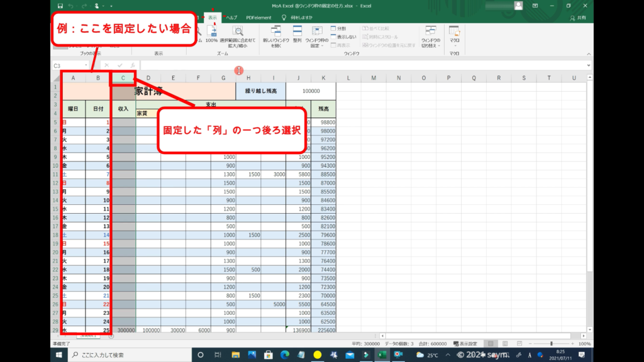Open Microsoft Edge from the taskbar

coord(286,355)
